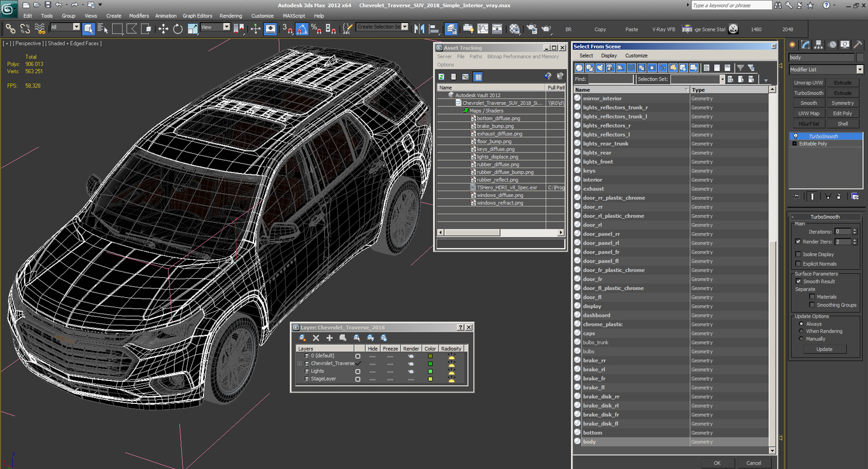Click Iterations spinner up arrow
Screen dimensions: 868x469
[x=855, y=230]
